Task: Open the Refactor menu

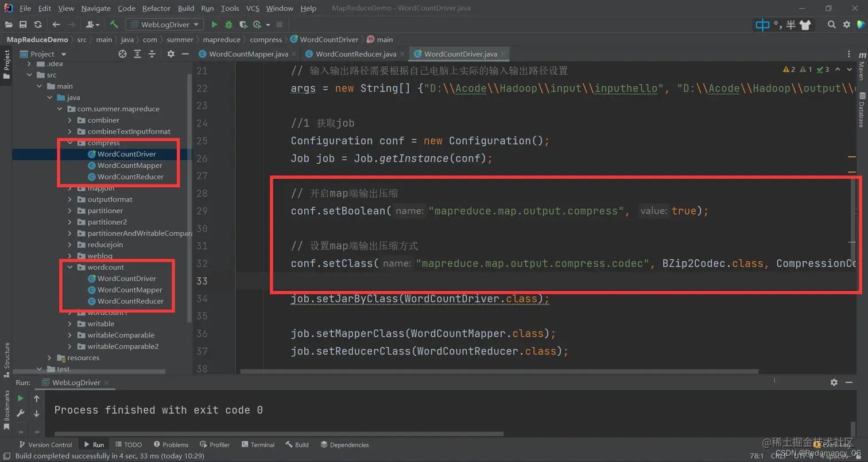Action: (157, 9)
